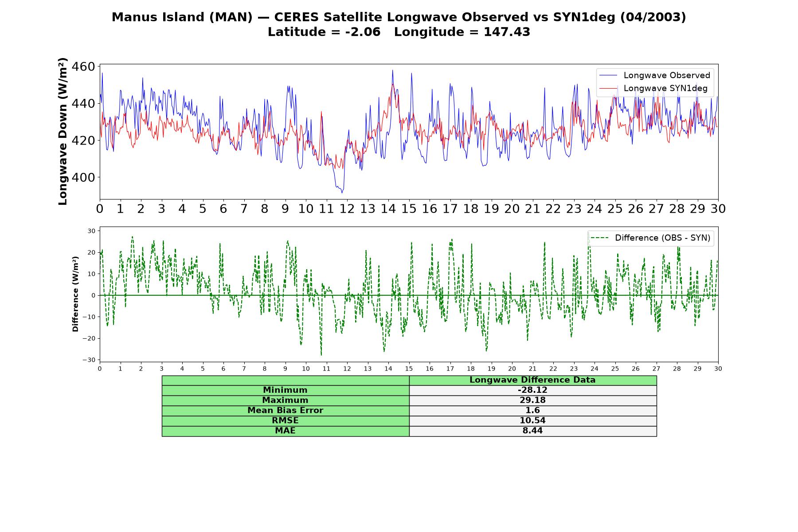Click the Minimum value -28.12 cell
Viewport: 798px width, 532px height.
click(533, 390)
